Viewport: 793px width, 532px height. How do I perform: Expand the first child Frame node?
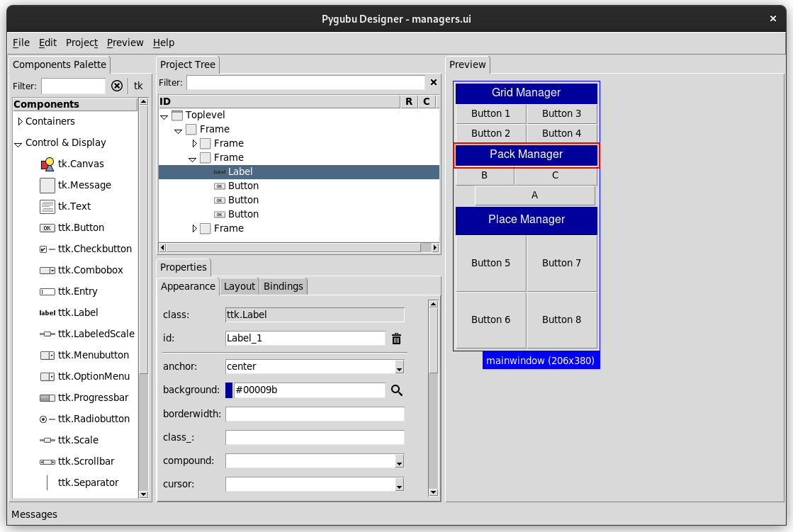click(x=194, y=144)
